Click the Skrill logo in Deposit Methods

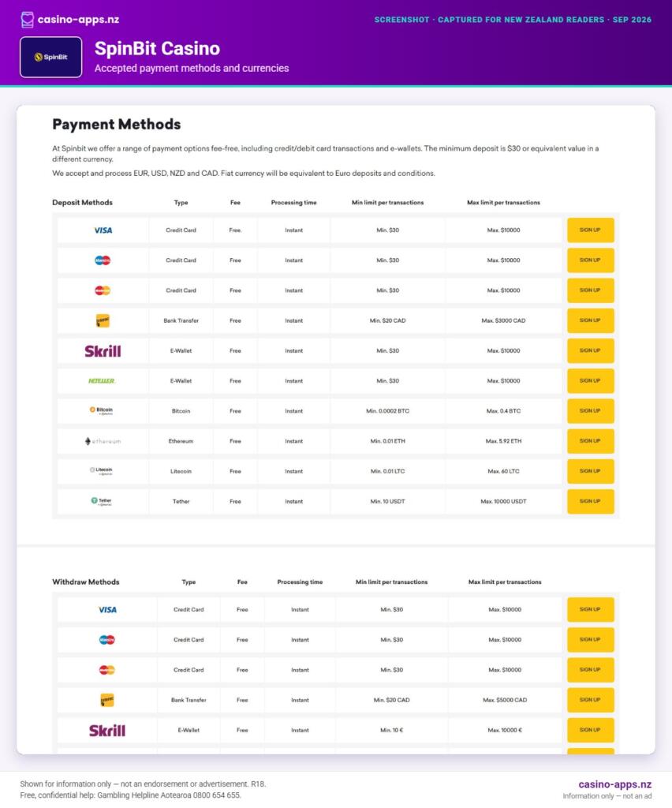click(103, 351)
